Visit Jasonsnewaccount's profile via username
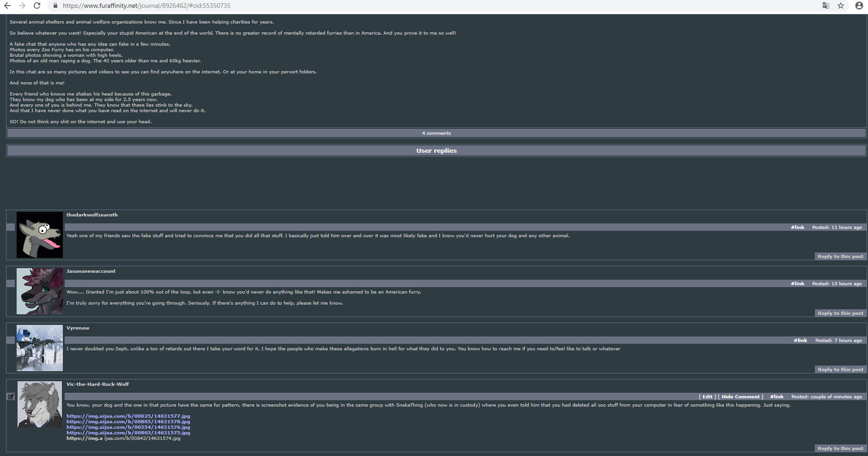Image resolution: width=868 pixels, height=456 pixels. (91, 271)
